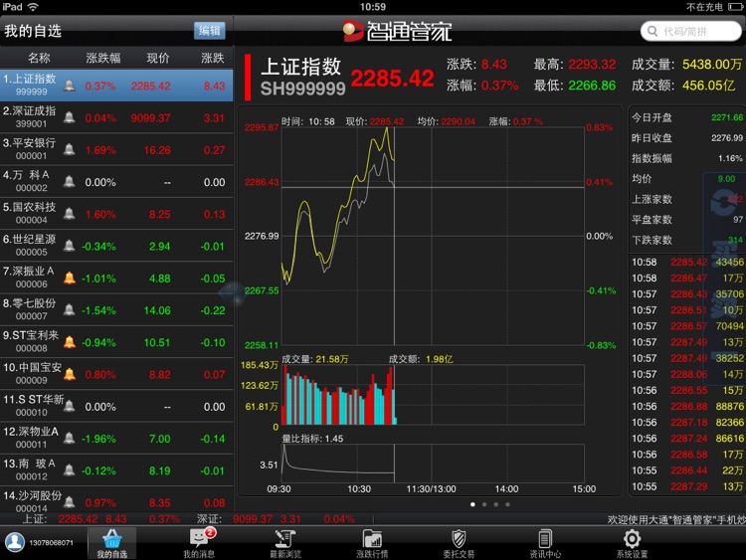Click the 昨日收盘 2276.99 row
746x560 pixels.
coord(687,138)
